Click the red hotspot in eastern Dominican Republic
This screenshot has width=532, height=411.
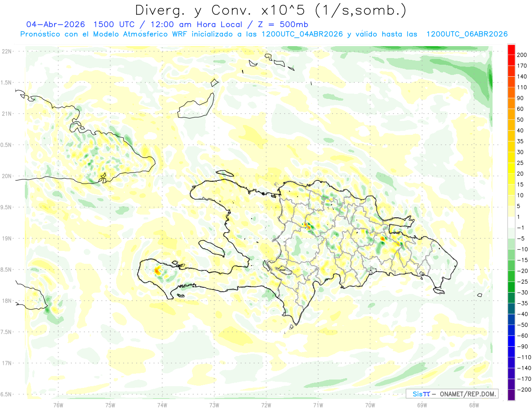tap(383, 239)
